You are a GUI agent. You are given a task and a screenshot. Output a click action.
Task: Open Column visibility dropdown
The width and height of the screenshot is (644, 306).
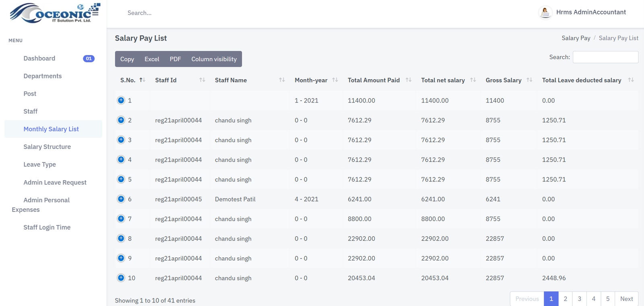point(214,59)
